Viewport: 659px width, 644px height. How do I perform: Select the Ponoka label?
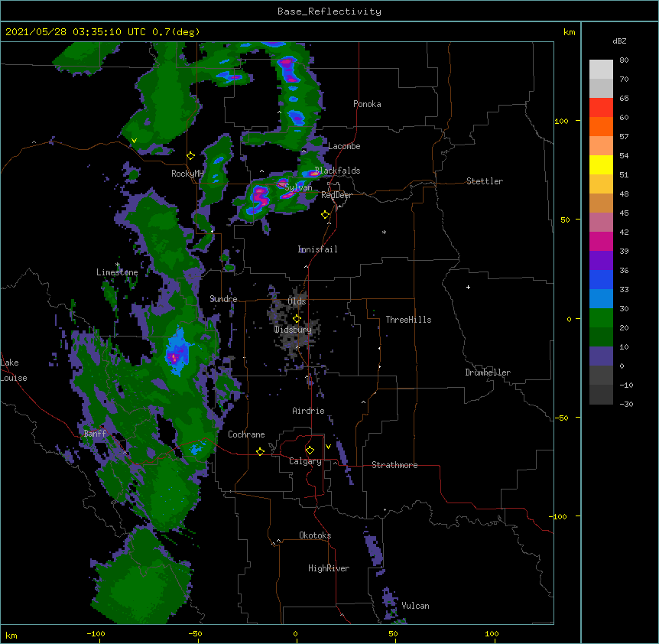pos(367,104)
